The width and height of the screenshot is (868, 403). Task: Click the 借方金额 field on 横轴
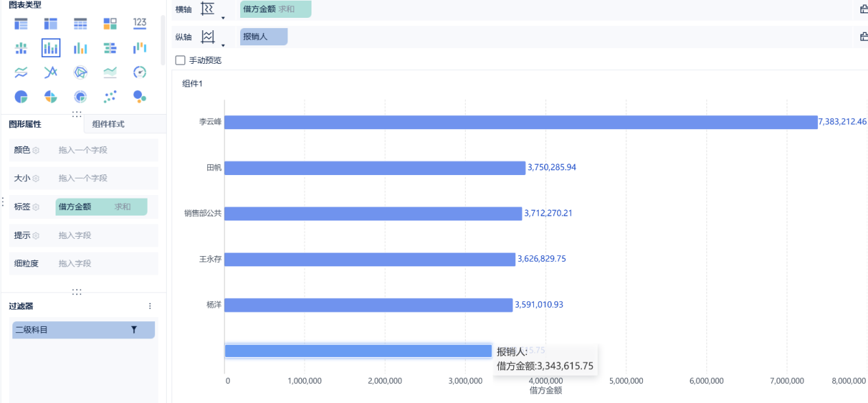coord(276,10)
